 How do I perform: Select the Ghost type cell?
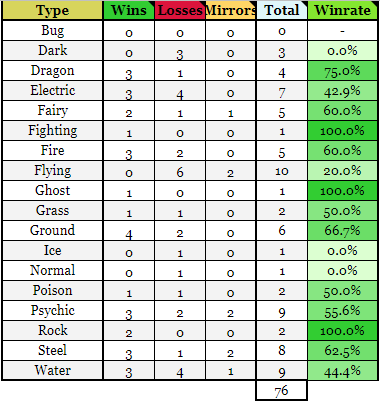pos(52,191)
